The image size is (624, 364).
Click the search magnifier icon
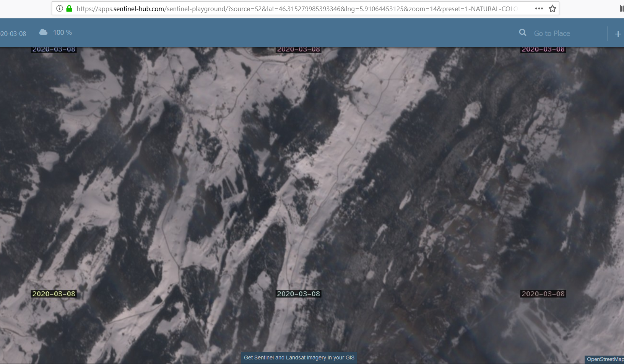click(522, 33)
